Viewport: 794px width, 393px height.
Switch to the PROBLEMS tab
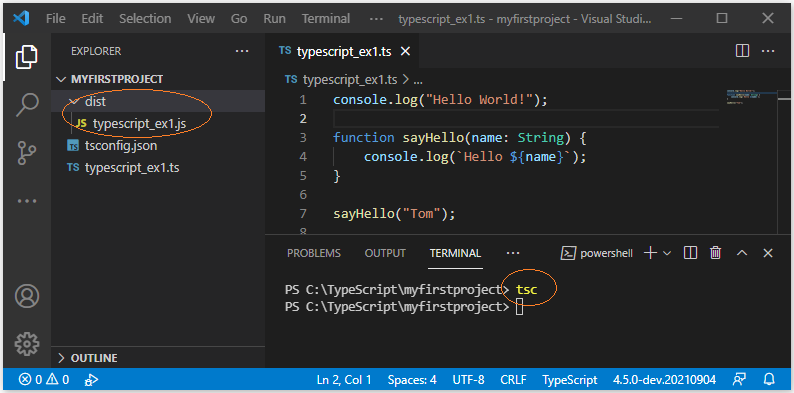click(314, 253)
